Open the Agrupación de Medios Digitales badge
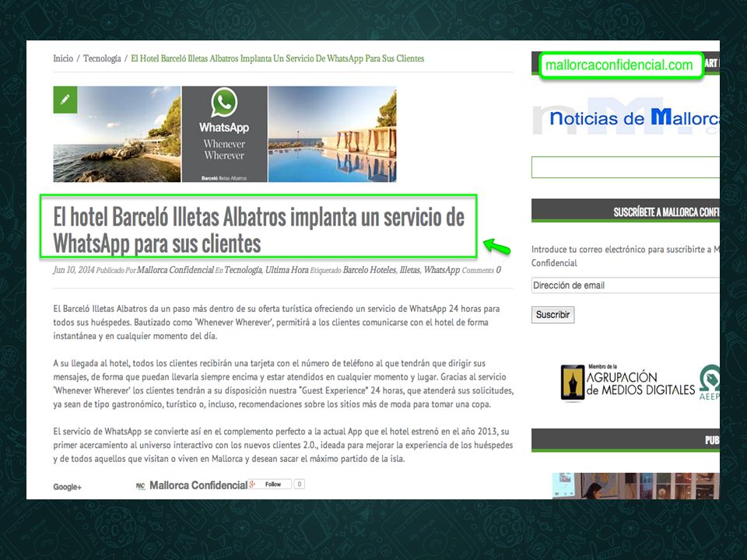This screenshot has height=560, width=747. pyautogui.click(x=628, y=383)
